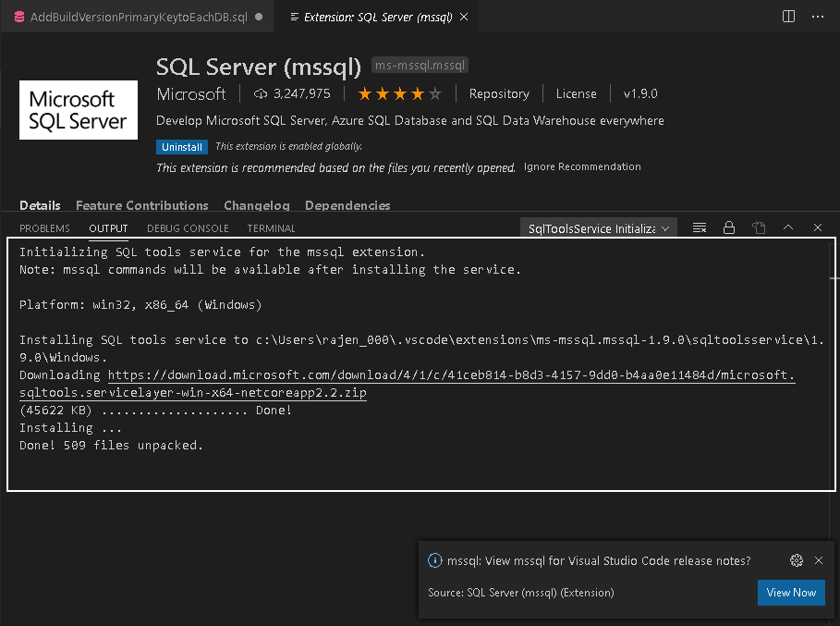This screenshot has width=840, height=626.
Task: Open the extension's Repository link
Action: [x=499, y=93]
